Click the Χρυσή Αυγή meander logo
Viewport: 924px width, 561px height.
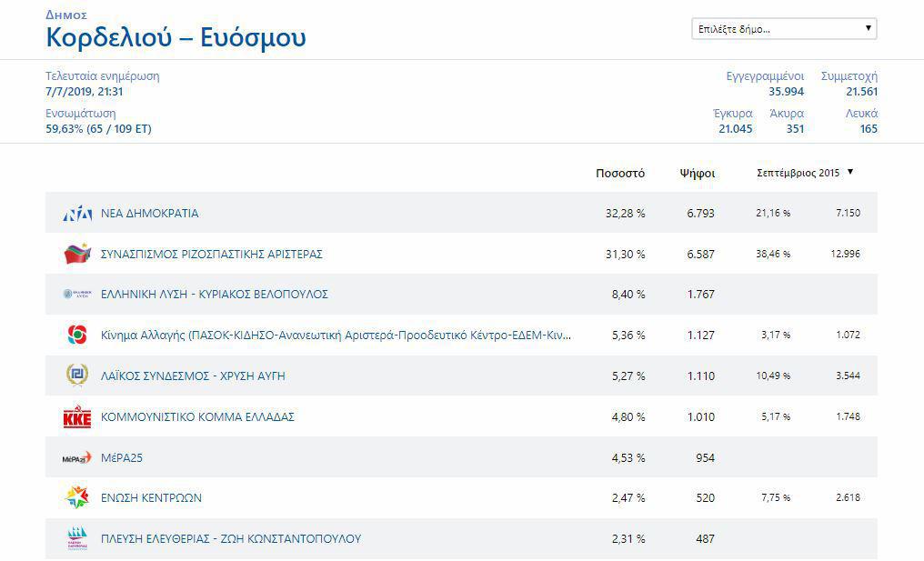77,376
